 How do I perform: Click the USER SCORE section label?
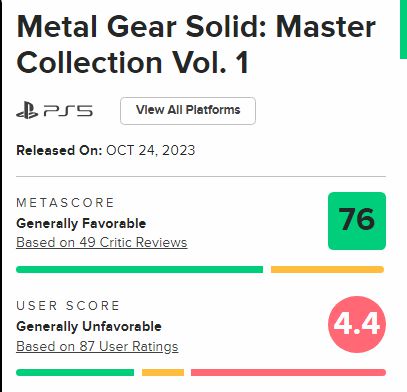tap(68, 306)
